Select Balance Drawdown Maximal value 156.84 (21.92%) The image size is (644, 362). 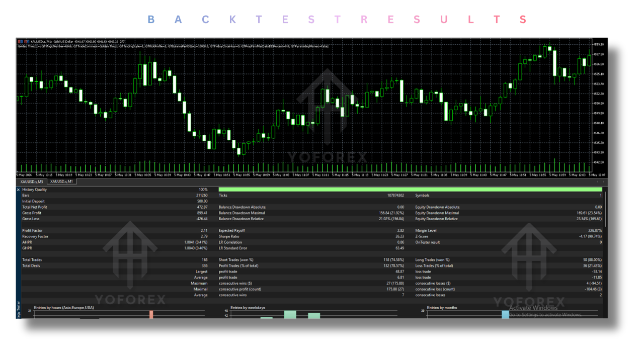click(391, 213)
